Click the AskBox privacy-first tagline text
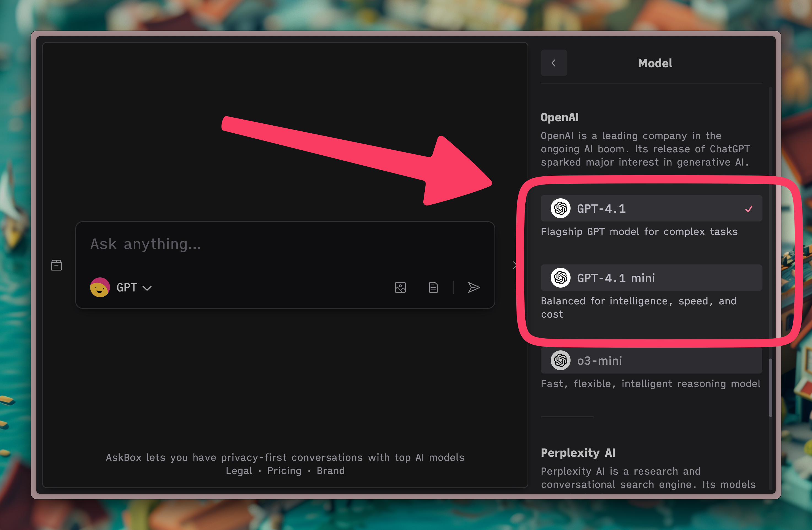Viewport: 812px width, 530px height. 285,457
